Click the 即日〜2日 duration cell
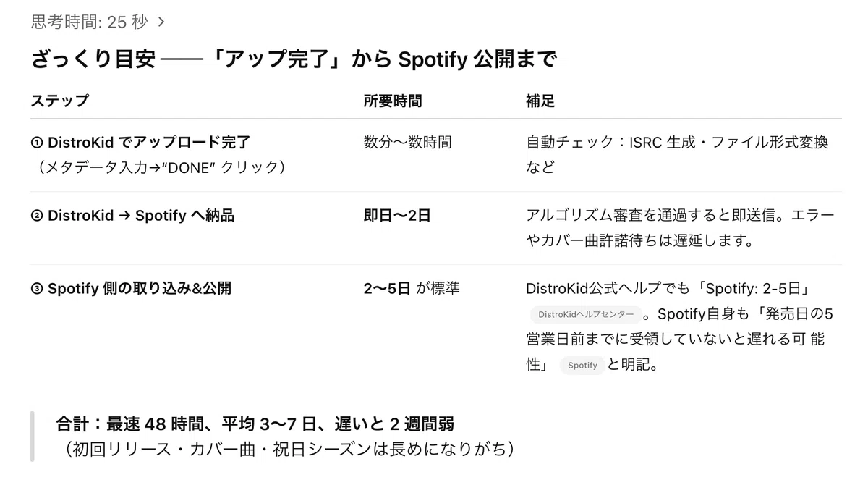868x493 pixels. [396, 216]
